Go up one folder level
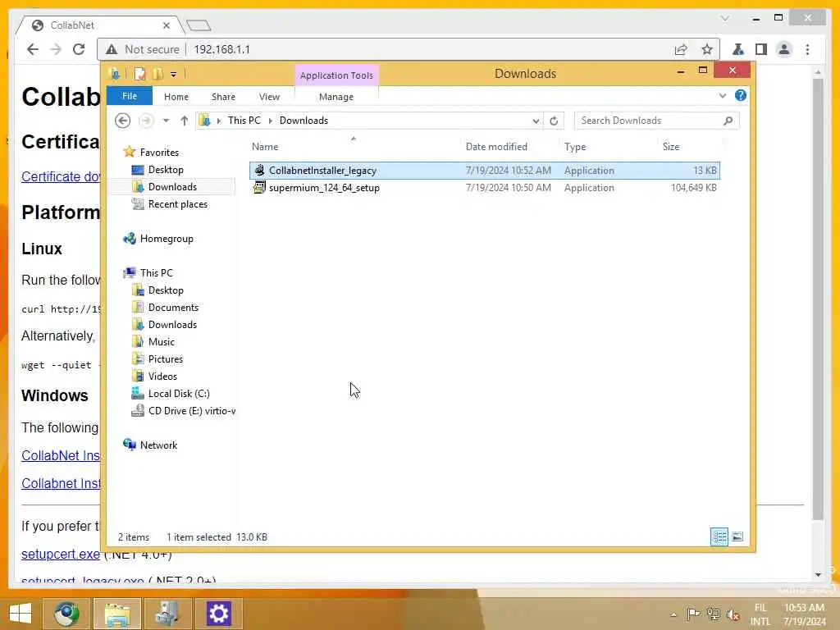This screenshot has height=630, width=840. pos(185,121)
